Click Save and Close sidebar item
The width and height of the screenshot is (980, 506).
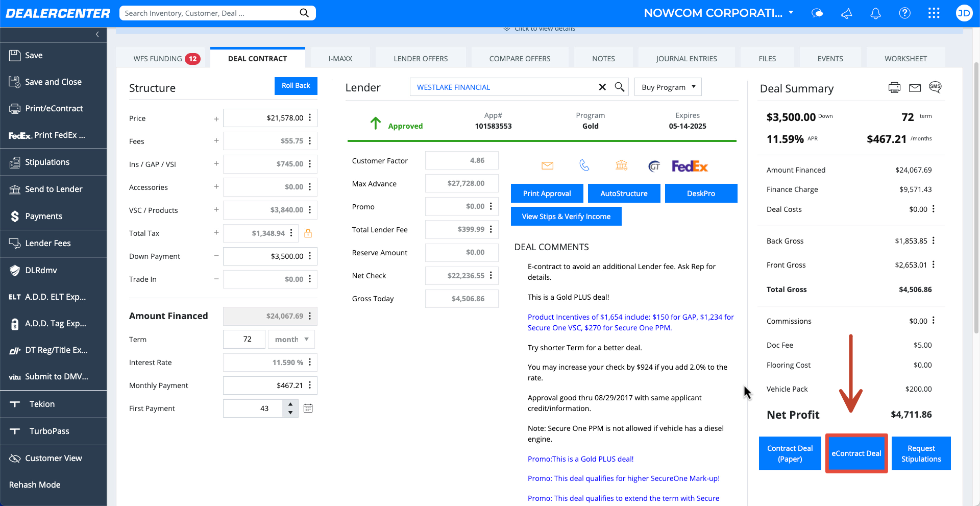click(x=53, y=82)
